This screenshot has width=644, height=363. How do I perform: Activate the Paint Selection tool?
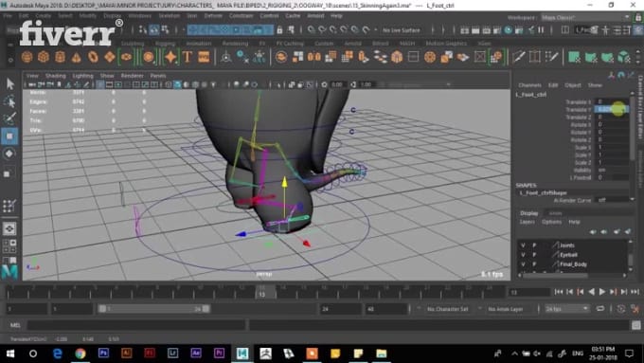tap(9, 118)
